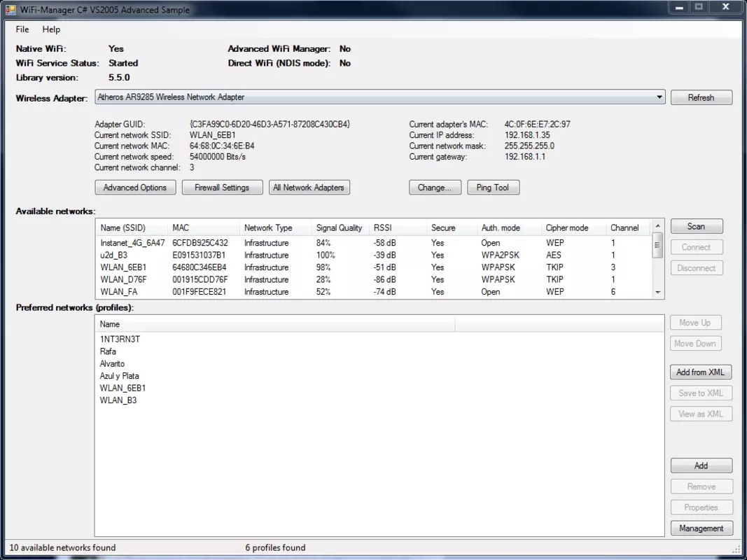This screenshot has height=560, width=747.
Task: Click the down arrow of networks scrollbar
Action: [658, 293]
